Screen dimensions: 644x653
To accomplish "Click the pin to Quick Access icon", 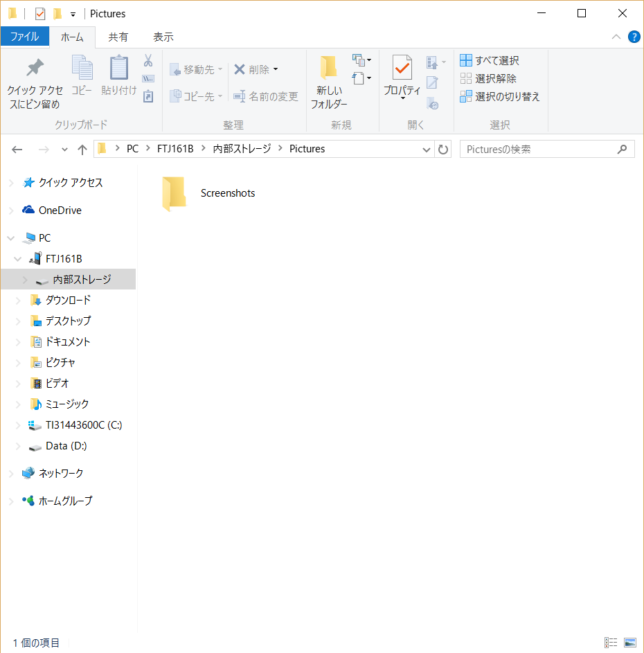I will click(x=34, y=69).
